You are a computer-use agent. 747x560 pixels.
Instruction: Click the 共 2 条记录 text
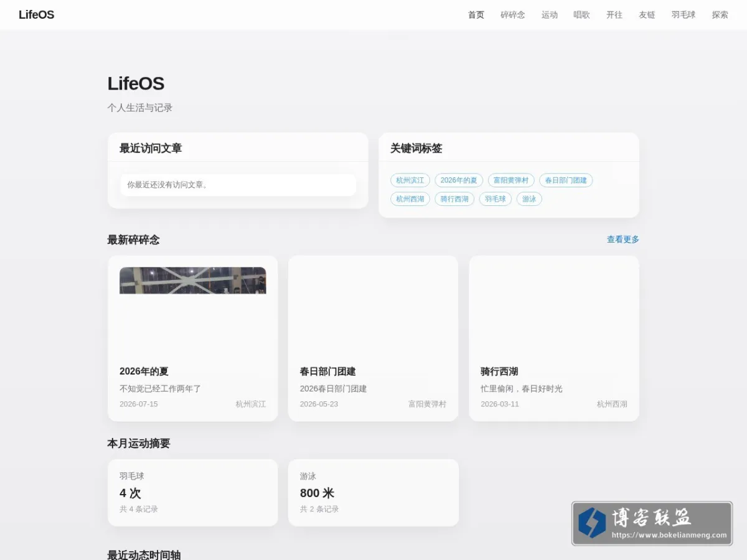[x=319, y=509]
